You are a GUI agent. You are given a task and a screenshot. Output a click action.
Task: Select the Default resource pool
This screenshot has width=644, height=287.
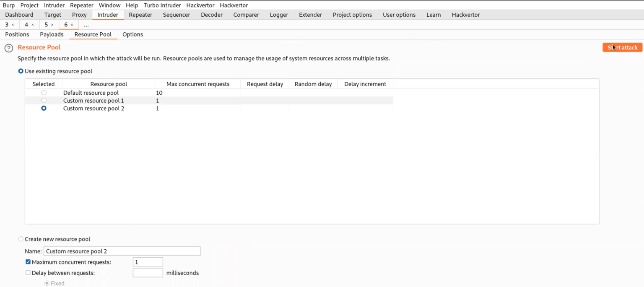pos(44,93)
